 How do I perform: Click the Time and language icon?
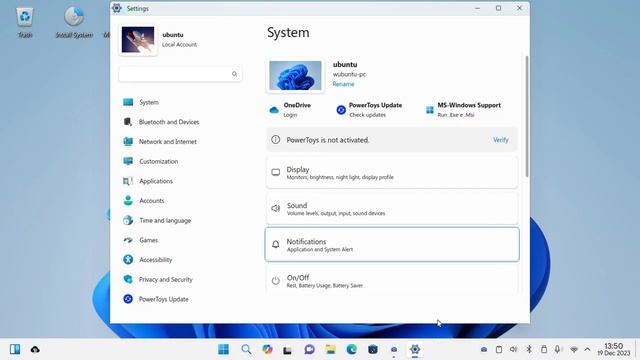[x=128, y=220]
